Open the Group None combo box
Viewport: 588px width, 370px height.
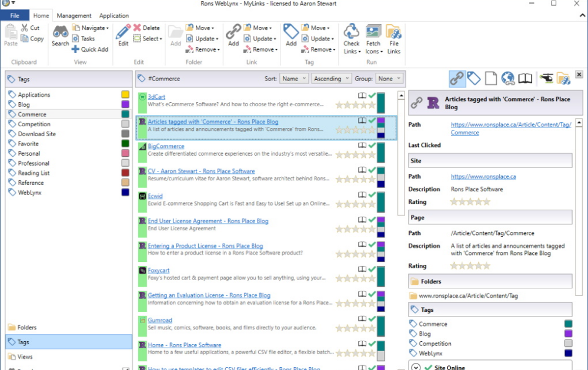click(389, 79)
